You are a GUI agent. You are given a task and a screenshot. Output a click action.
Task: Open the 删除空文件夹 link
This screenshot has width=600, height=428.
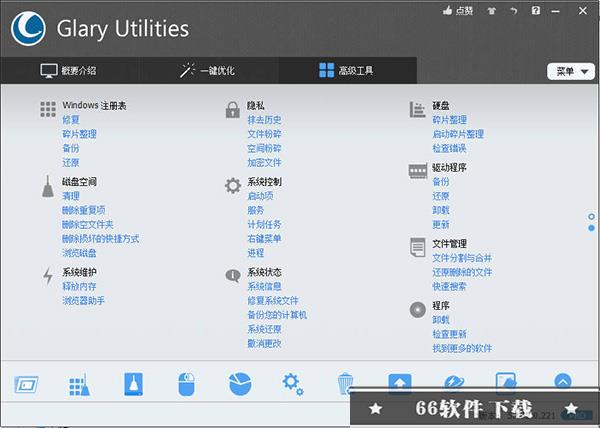coord(88,225)
